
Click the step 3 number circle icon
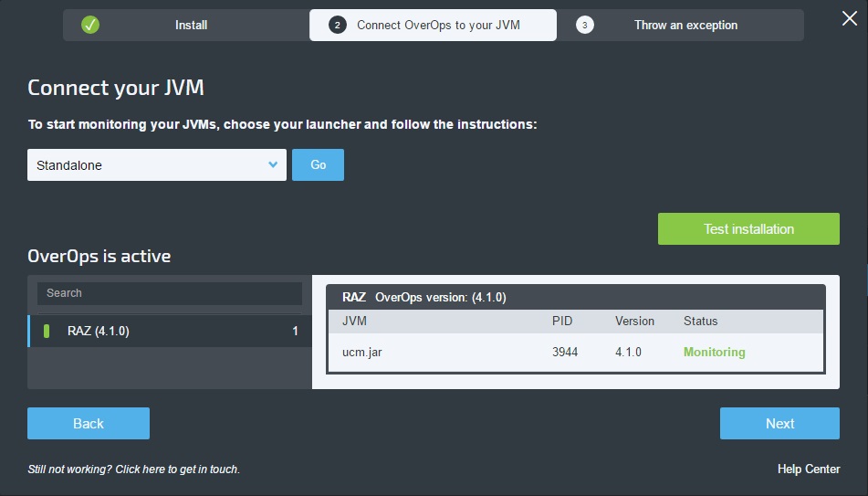(x=584, y=25)
